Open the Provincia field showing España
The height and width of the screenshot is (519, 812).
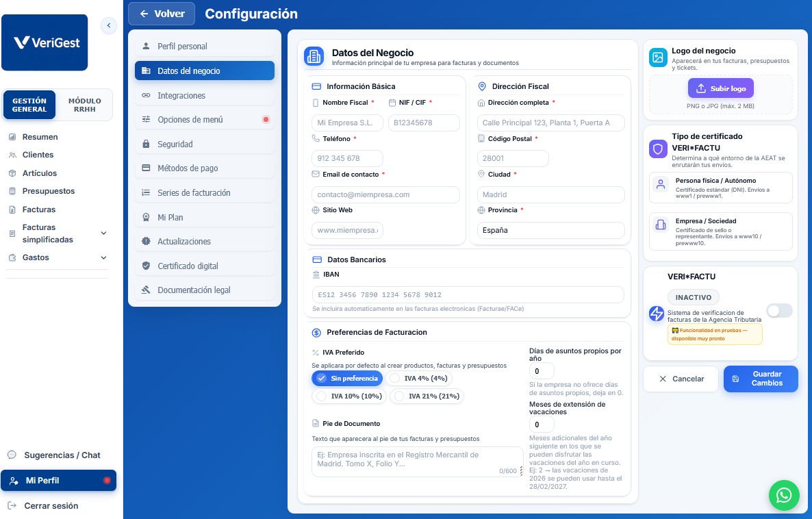pos(550,231)
